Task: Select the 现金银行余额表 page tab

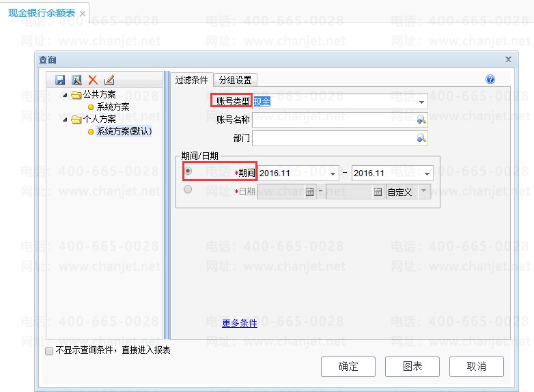Action: [x=42, y=13]
